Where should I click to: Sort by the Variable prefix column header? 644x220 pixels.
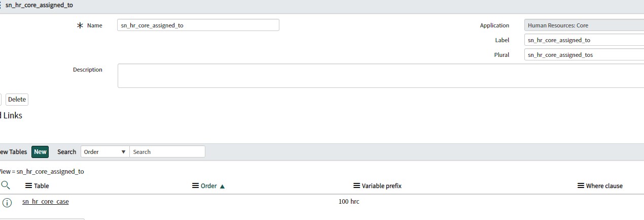(x=382, y=186)
